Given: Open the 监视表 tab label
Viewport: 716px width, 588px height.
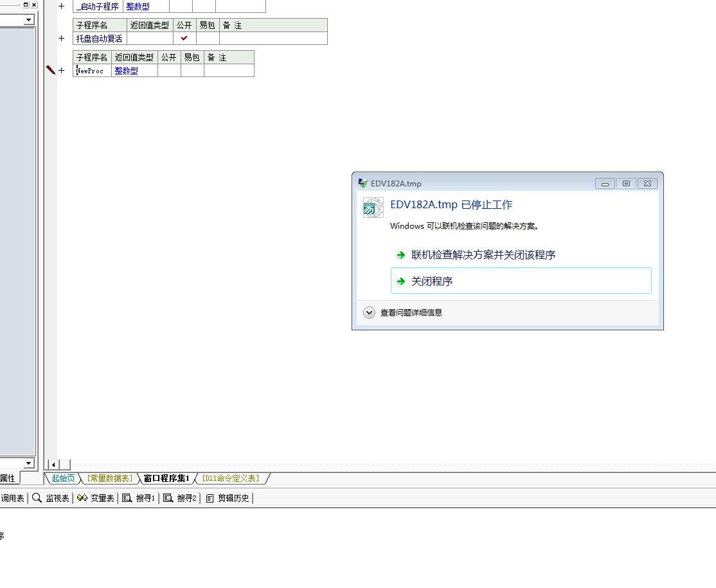Looking at the screenshot, I should 58,498.
